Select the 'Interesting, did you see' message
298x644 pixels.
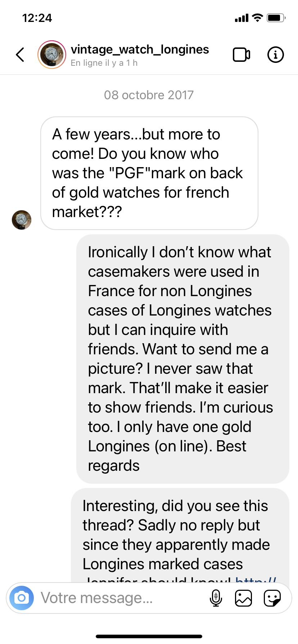point(180,535)
